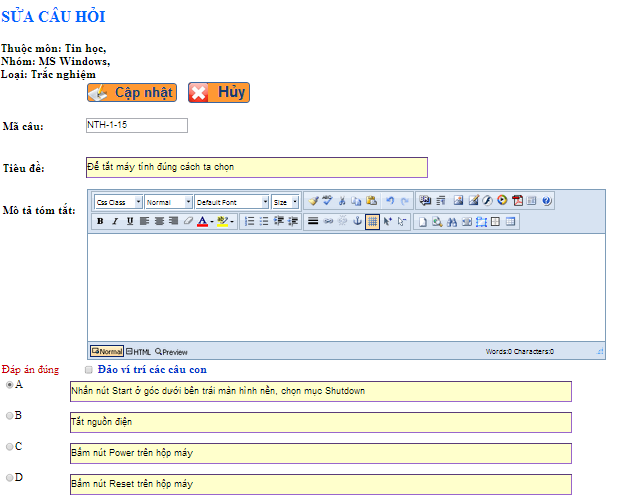This screenshot has width=624, height=495.
Task: Switch editor to Normal view tab
Action: 107,351
